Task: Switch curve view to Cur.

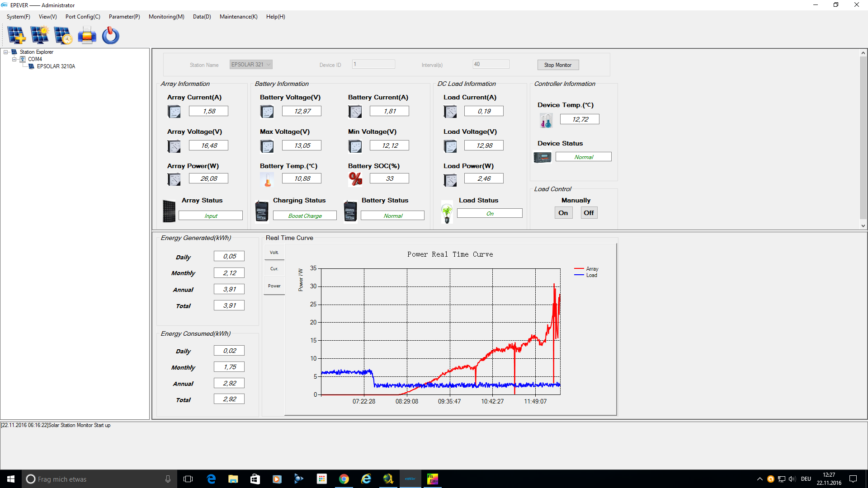Action: [x=274, y=269]
